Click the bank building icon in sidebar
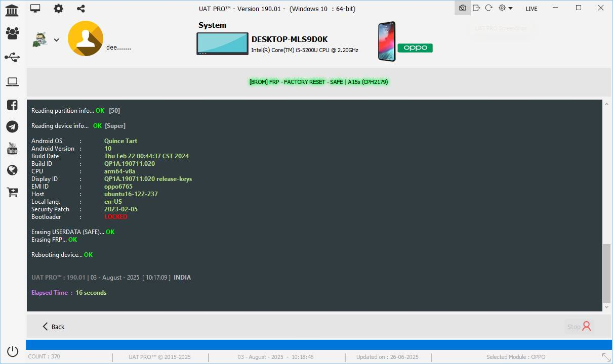The width and height of the screenshot is (613, 364). point(12,10)
